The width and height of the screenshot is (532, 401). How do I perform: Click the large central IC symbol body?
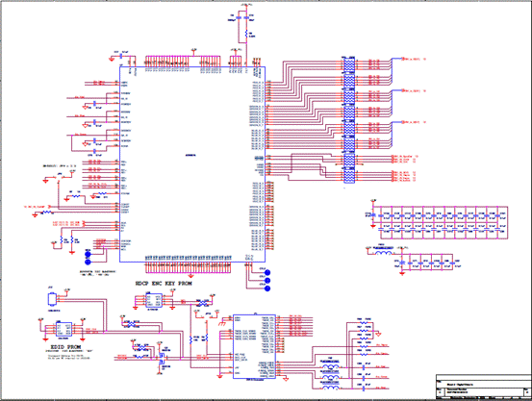(x=192, y=164)
